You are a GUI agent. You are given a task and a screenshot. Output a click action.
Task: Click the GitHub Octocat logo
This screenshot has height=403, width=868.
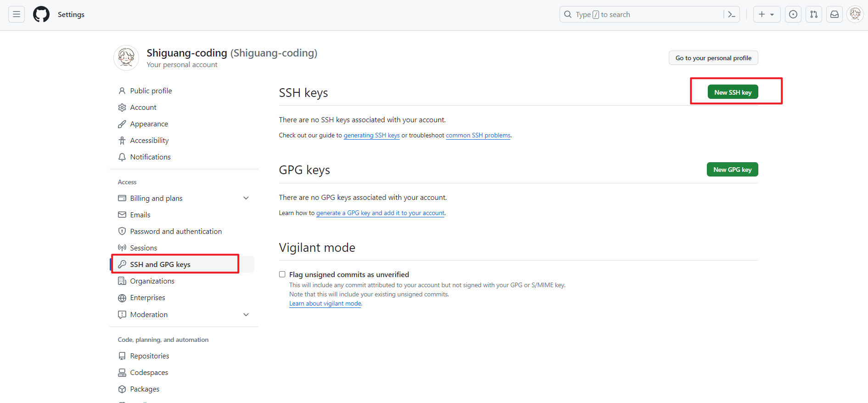(41, 14)
